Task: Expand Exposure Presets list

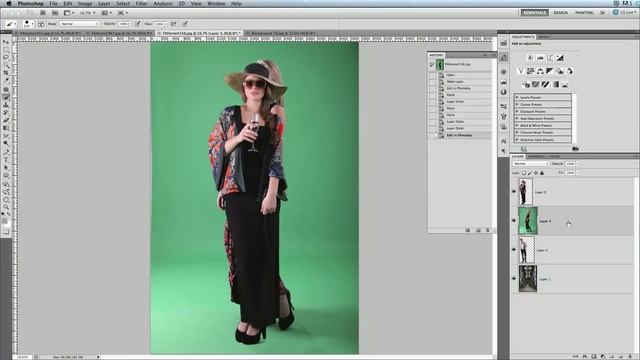Action: (517, 111)
